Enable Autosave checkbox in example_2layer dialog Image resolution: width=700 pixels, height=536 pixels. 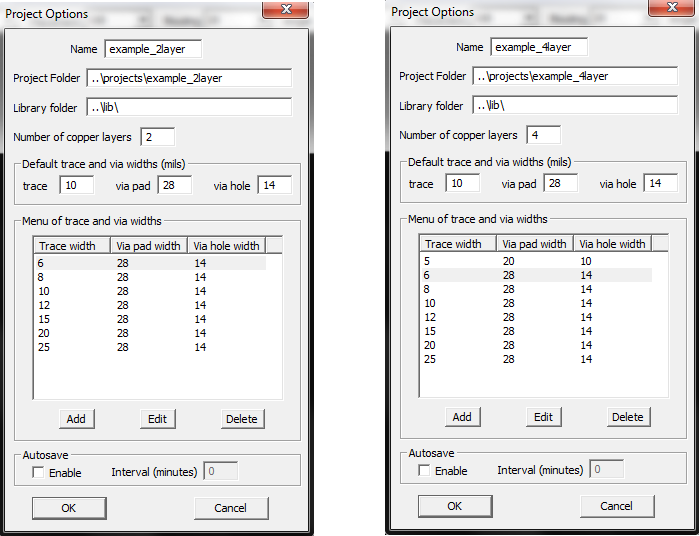(38, 473)
